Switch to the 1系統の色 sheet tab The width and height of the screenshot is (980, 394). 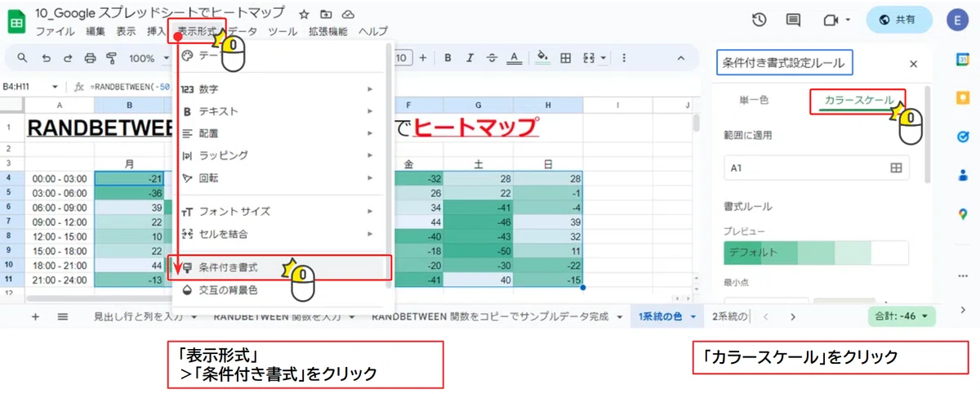pos(660,316)
